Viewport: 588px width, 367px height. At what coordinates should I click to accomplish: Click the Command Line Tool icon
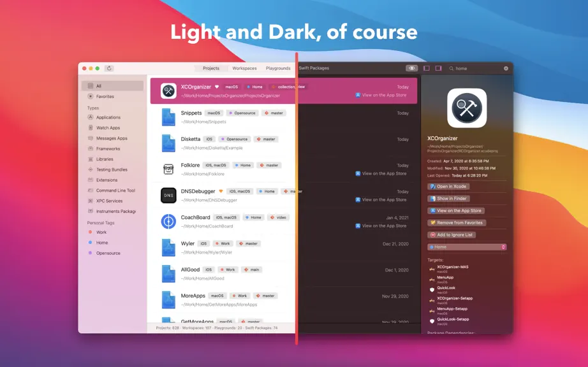91,191
